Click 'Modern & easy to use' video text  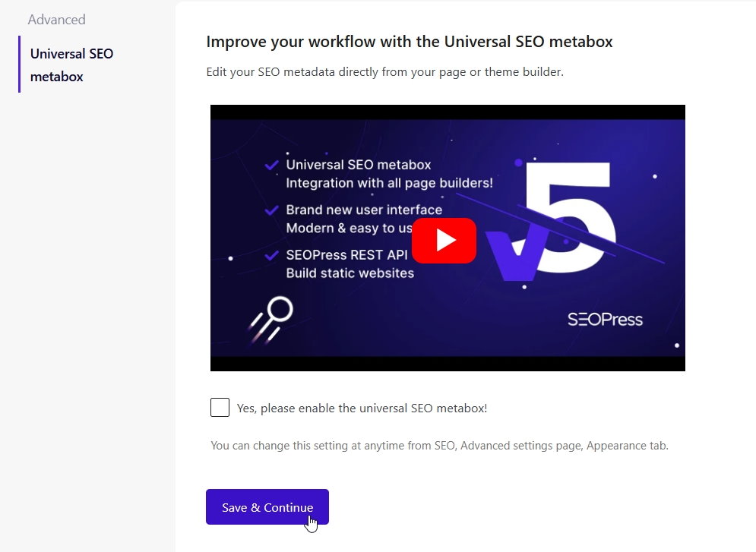click(x=349, y=228)
